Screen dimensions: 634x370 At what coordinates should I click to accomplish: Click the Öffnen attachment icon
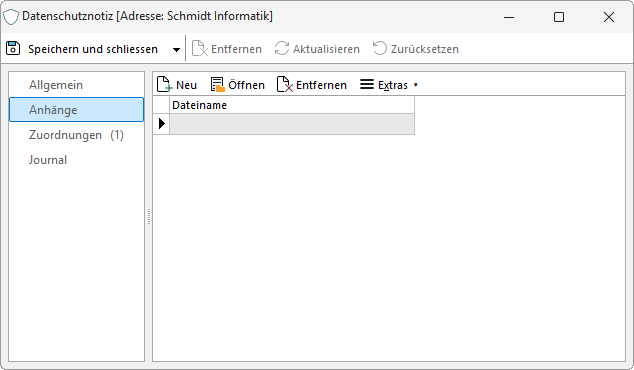click(218, 85)
